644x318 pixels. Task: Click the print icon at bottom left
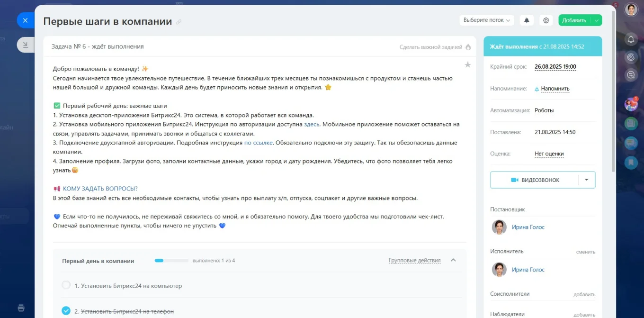point(21,308)
